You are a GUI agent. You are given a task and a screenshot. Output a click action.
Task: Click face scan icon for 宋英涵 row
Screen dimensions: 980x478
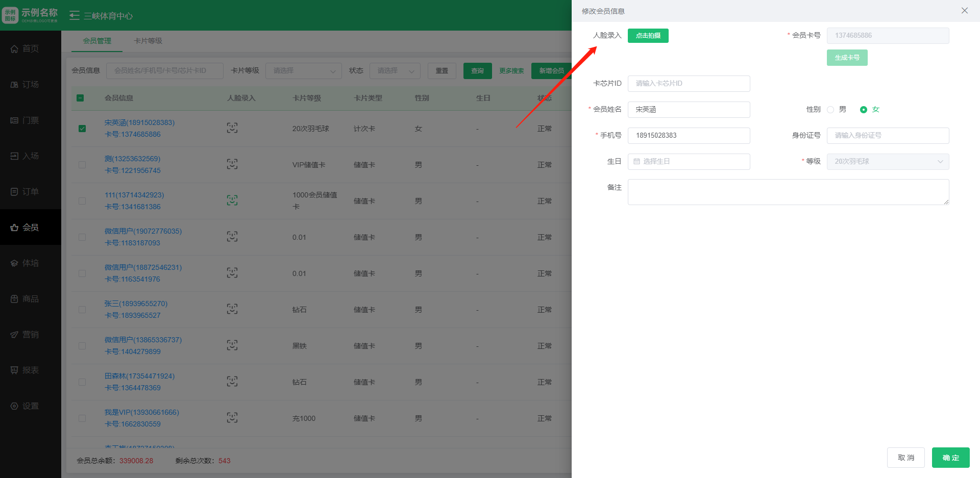232,128
